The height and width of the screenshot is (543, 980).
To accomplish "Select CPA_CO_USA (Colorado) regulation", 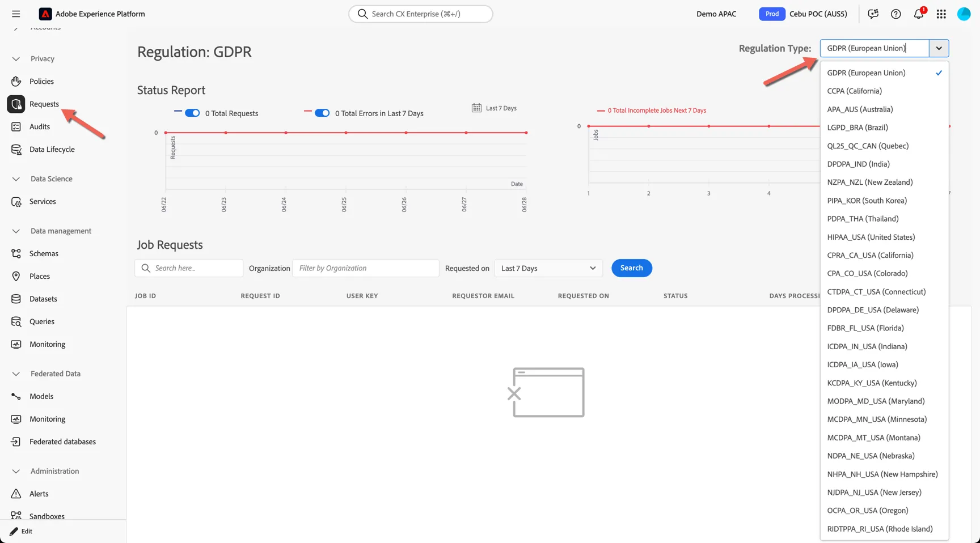I will click(x=884, y=273).
